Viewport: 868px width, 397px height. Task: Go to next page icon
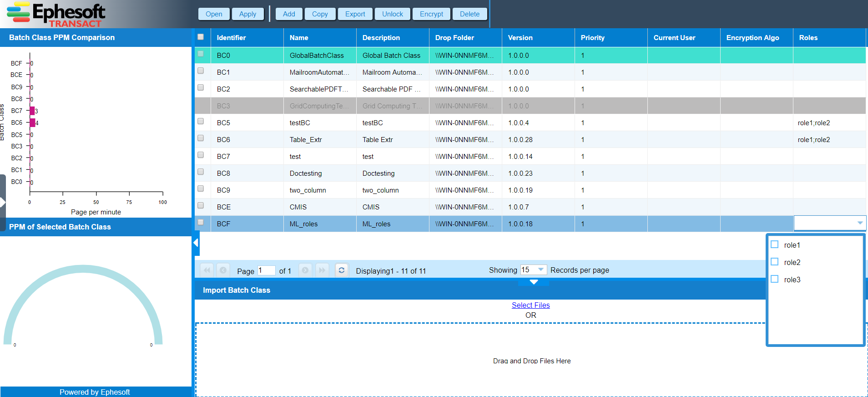(x=305, y=270)
